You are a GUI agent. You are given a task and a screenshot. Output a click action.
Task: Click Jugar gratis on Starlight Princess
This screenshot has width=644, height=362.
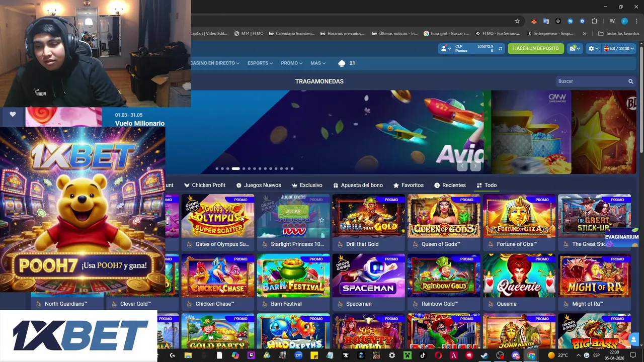point(293,197)
